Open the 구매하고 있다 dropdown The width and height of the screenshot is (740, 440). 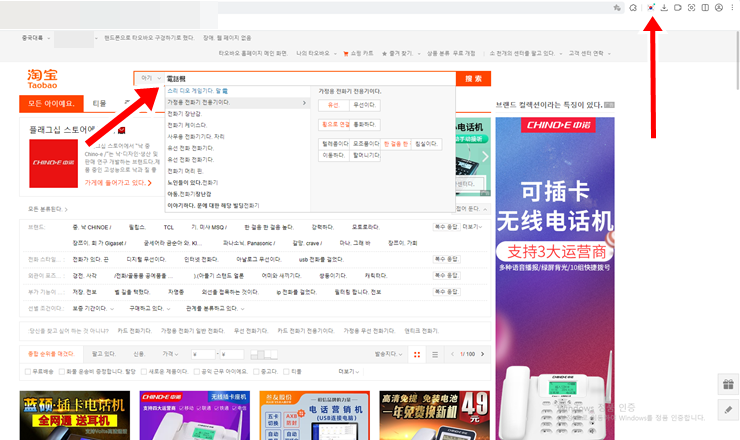(150, 309)
